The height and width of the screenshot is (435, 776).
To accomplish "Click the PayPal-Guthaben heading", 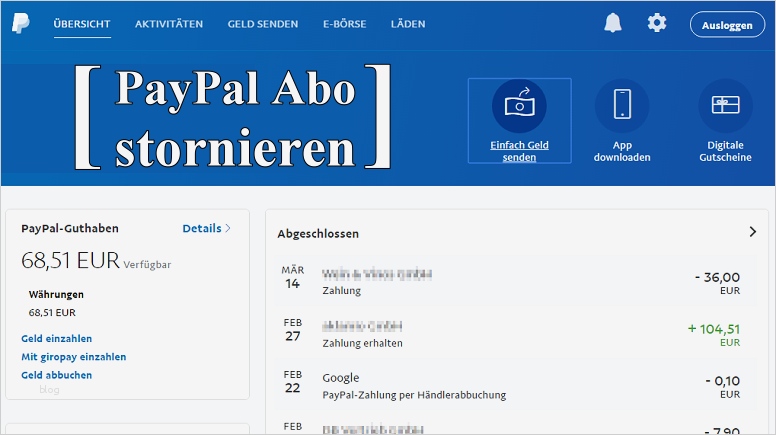I will coord(70,228).
